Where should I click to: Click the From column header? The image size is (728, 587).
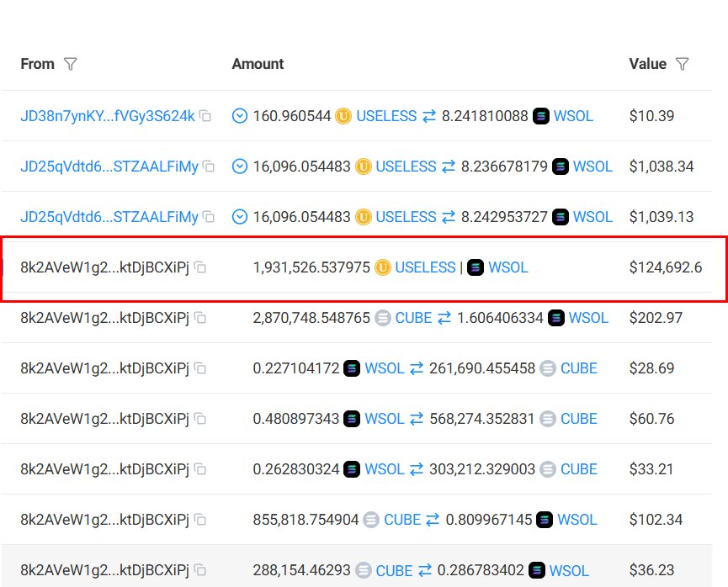[x=38, y=64]
